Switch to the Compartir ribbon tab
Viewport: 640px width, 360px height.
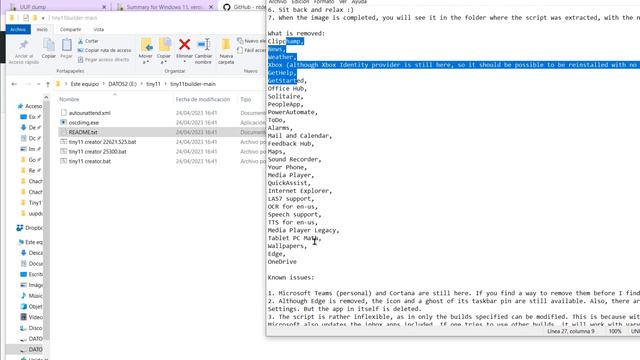pyautogui.click(x=70, y=29)
